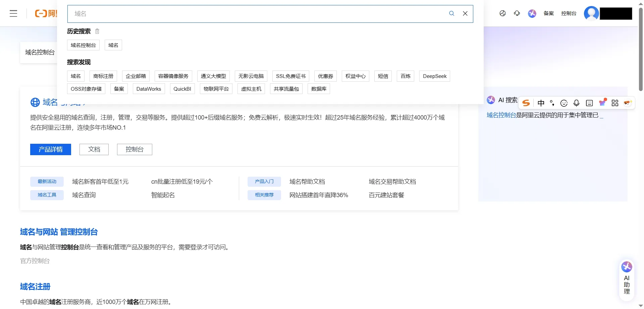This screenshot has height=309, width=644.
Task: Close the search panel with X
Action: 465,13
